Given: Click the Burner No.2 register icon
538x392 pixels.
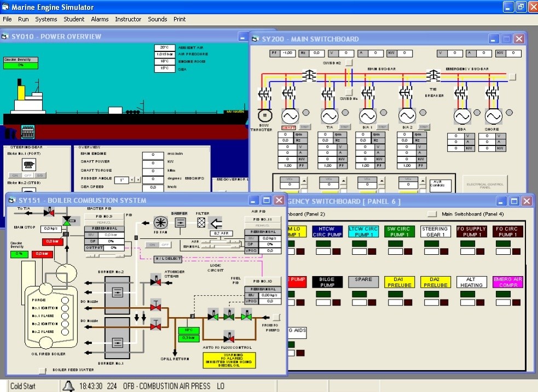Looking at the screenshot, I should pyautogui.click(x=117, y=292).
